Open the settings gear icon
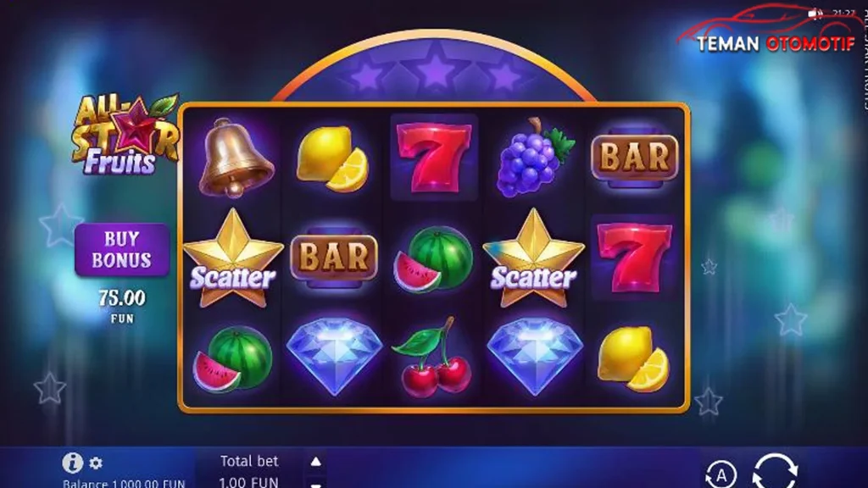This screenshot has width=868, height=488. tap(96, 463)
